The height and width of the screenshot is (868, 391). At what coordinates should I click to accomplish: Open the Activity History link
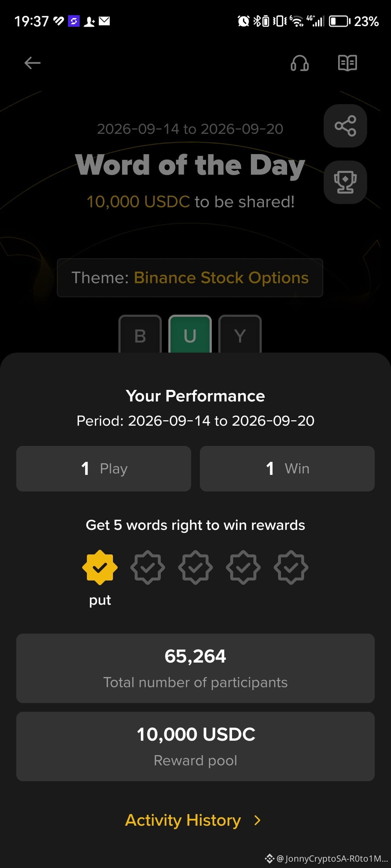183,820
